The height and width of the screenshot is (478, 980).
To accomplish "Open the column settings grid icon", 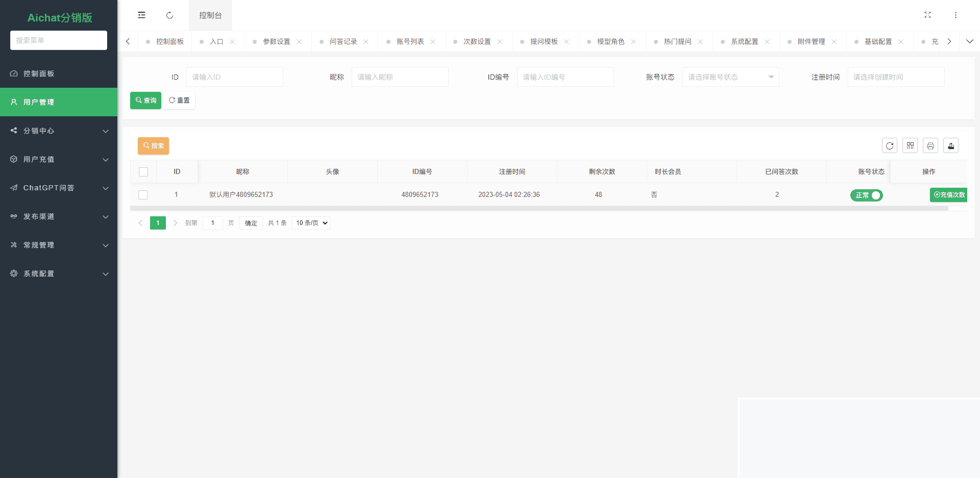I will (x=910, y=145).
